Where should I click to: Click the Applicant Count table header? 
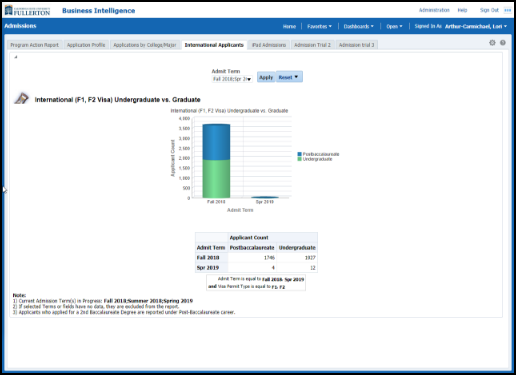pyautogui.click(x=249, y=238)
